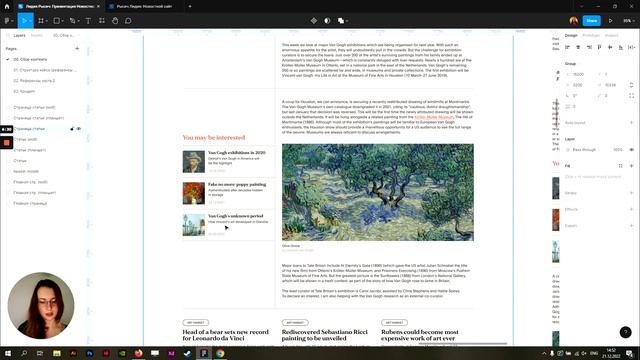Toggle constrain proportions link
The image size is (640, 360).
[631, 85]
